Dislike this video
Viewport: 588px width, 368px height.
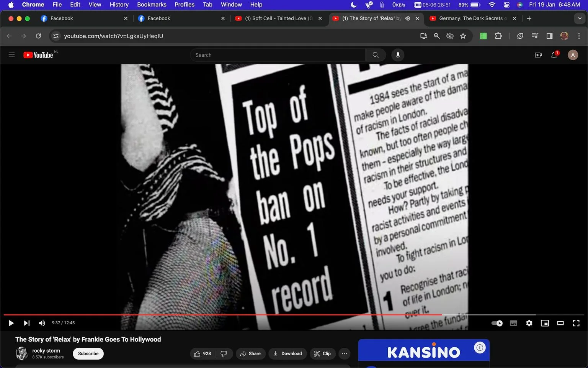click(x=224, y=353)
